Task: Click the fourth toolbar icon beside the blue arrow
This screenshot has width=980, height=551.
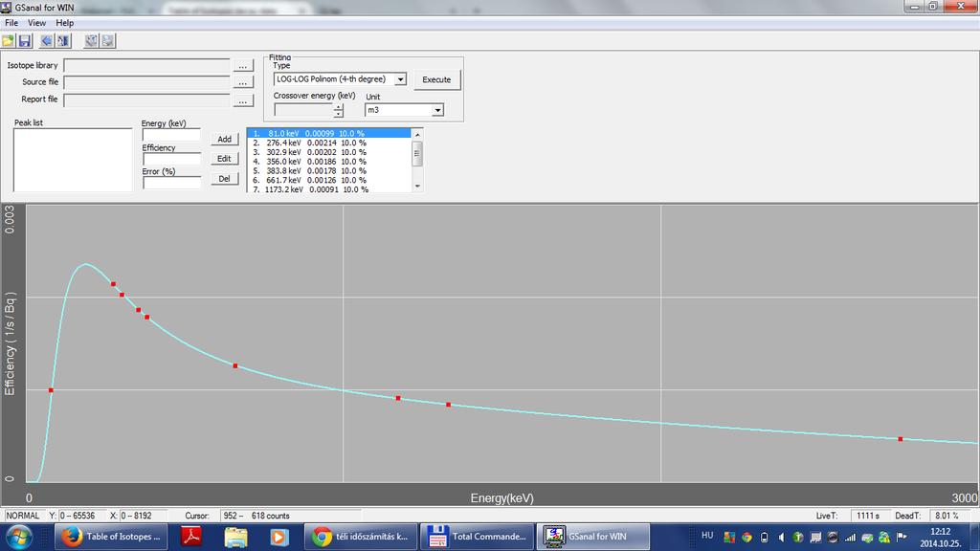Action: [x=63, y=41]
